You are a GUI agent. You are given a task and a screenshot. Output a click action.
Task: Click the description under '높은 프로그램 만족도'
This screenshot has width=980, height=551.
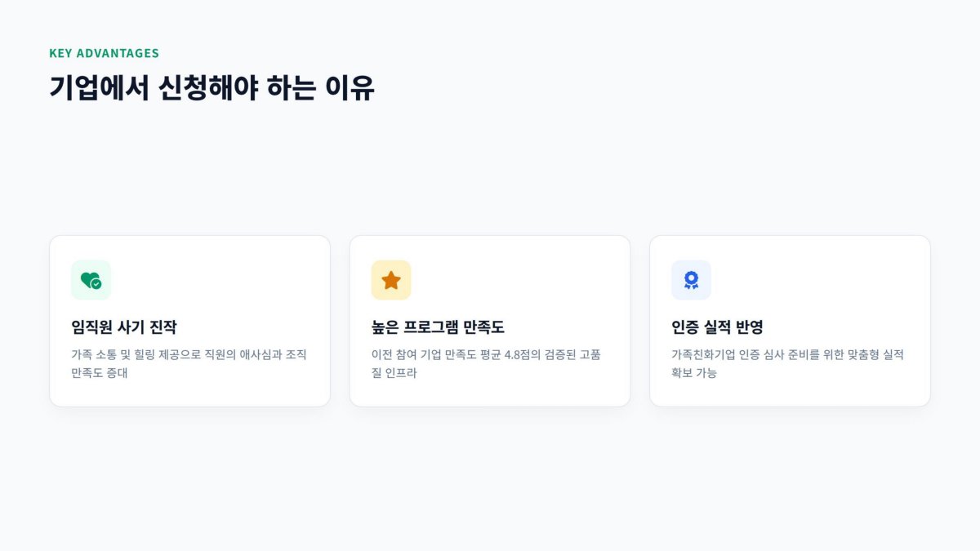(486, 364)
